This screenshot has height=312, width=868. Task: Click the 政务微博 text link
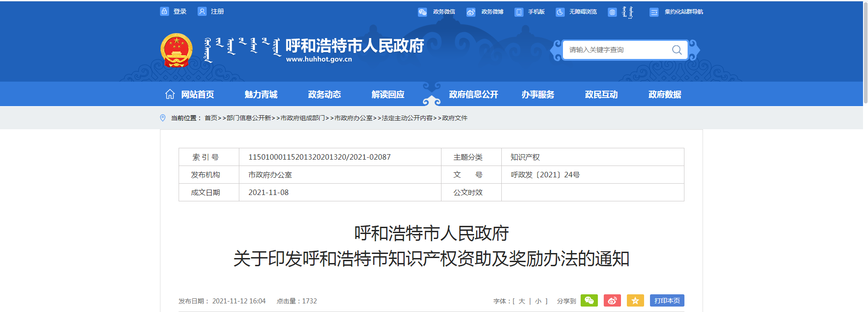(x=493, y=12)
